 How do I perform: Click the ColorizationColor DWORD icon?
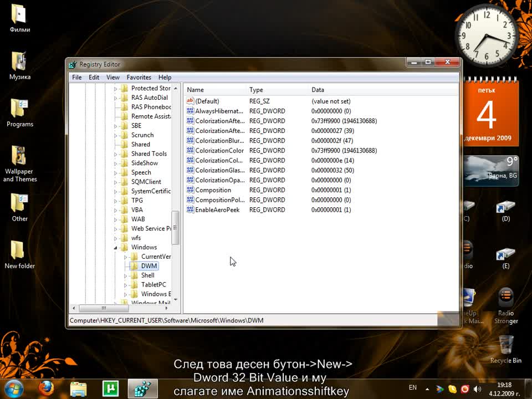click(190, 150)
